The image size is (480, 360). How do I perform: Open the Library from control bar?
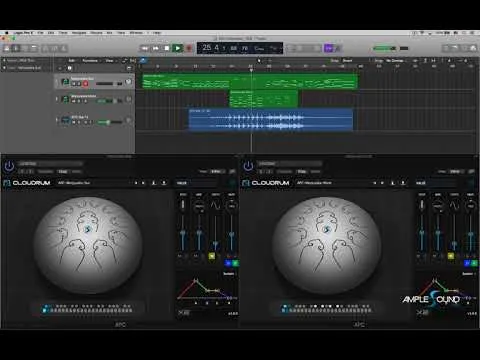click(x=7, y=49)
